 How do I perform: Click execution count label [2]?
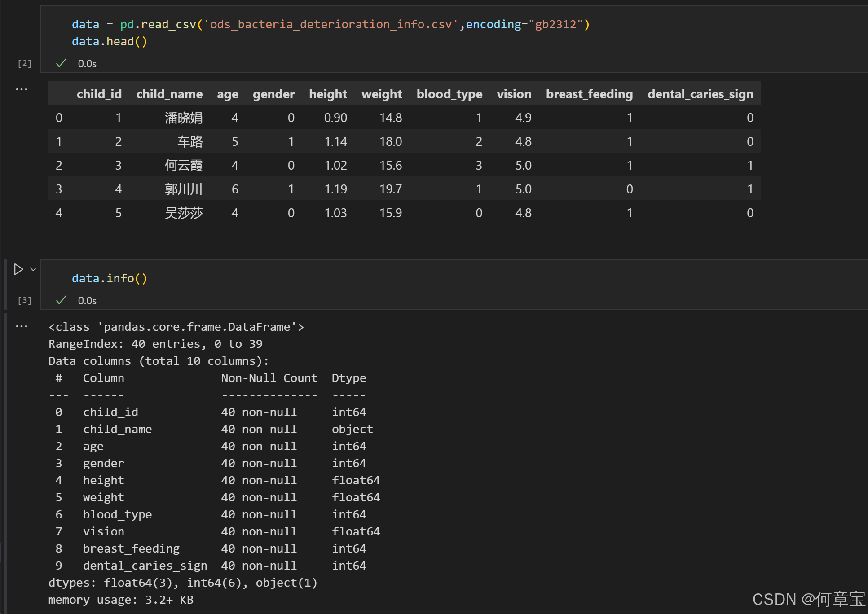[25, 63]
